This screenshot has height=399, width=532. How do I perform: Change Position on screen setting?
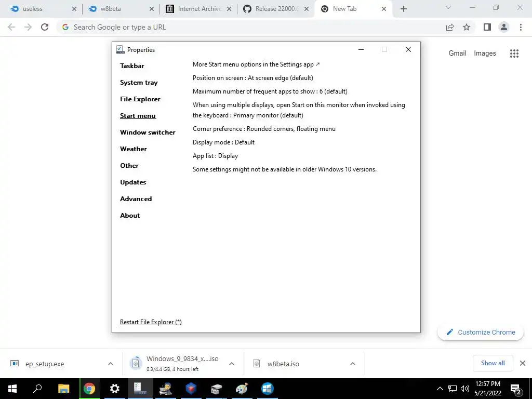point(253,78)
